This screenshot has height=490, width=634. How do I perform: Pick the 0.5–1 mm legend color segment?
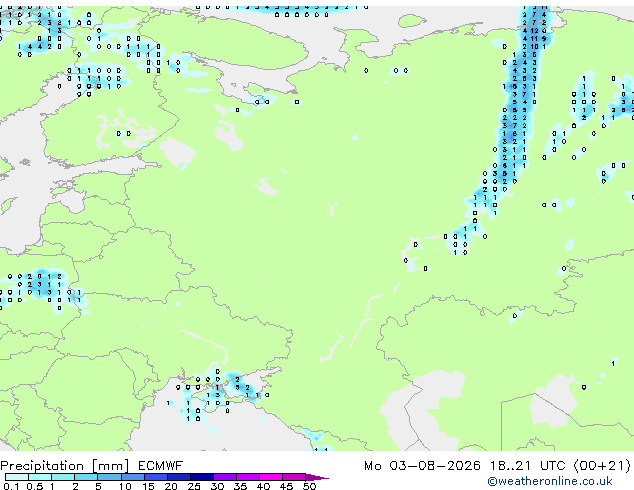click(40, 477)
